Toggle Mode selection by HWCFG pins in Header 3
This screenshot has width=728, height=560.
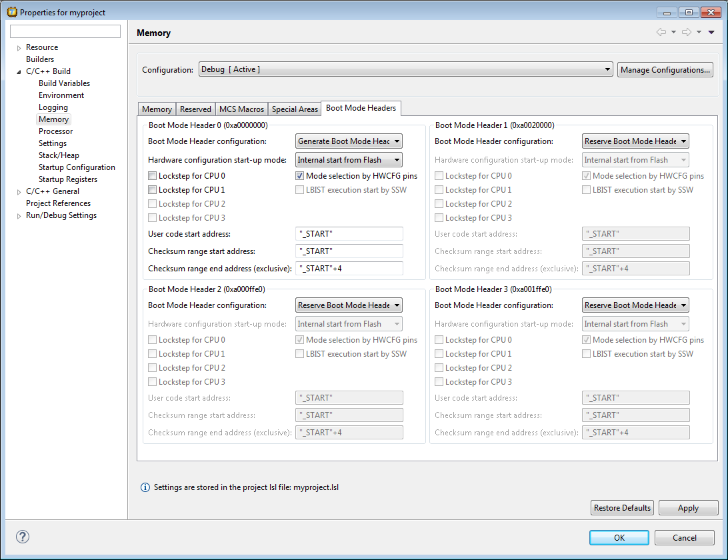click(586, 339)
